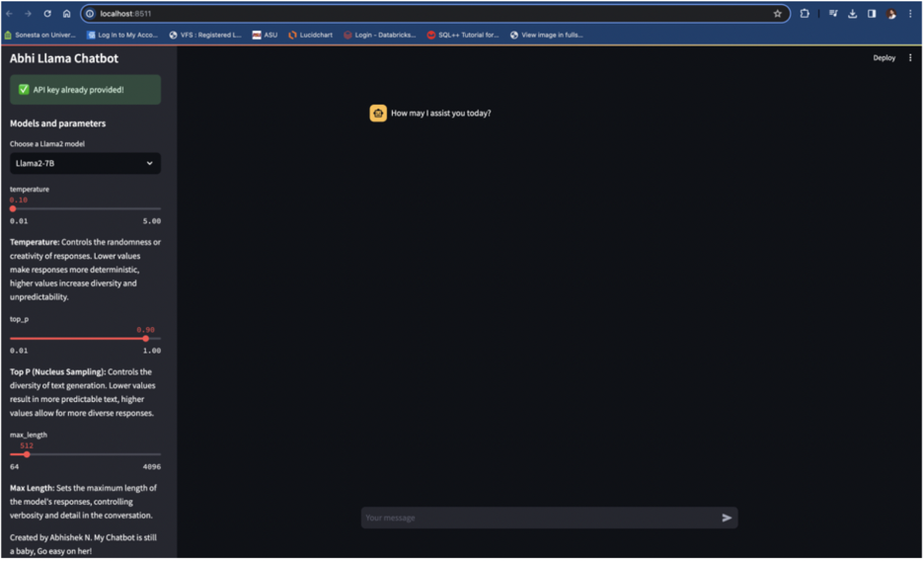Image resolution: width=924 pixels, height=561 pixels.
Task: Click the assistant robot avatar icon
Action: (378, 114)
